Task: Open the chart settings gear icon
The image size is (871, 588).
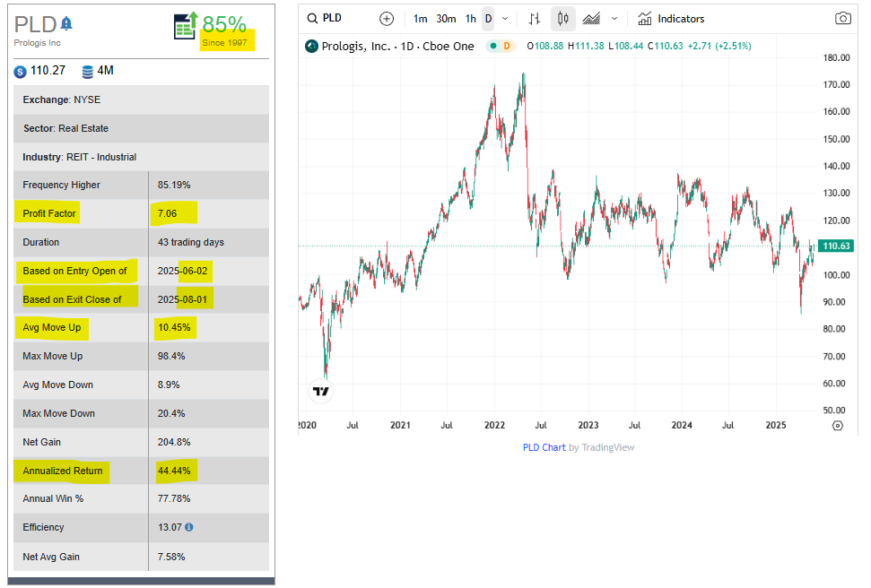Action: [838, 426]
